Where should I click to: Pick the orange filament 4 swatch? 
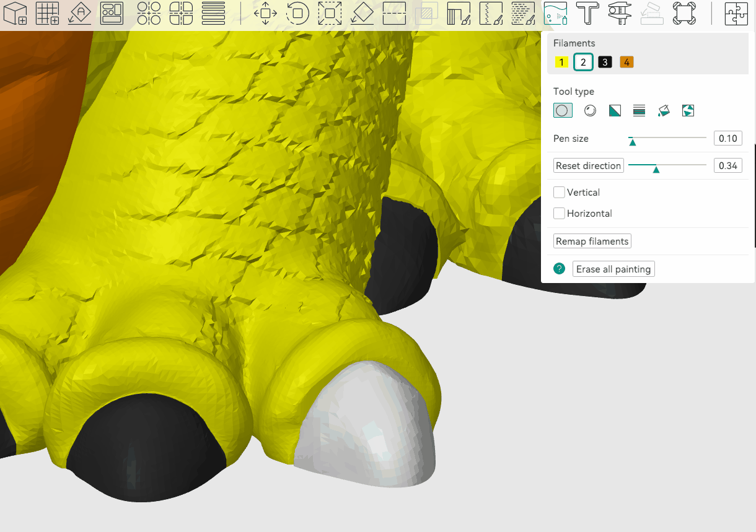[626, 63]
